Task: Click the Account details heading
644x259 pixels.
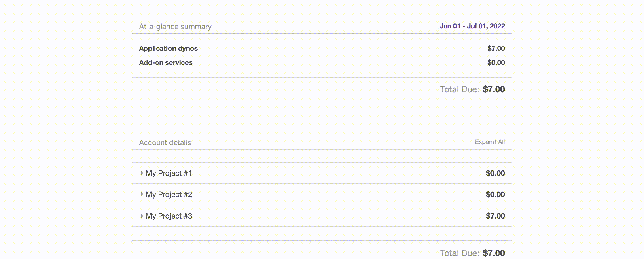Action: [x=165, y=142]
